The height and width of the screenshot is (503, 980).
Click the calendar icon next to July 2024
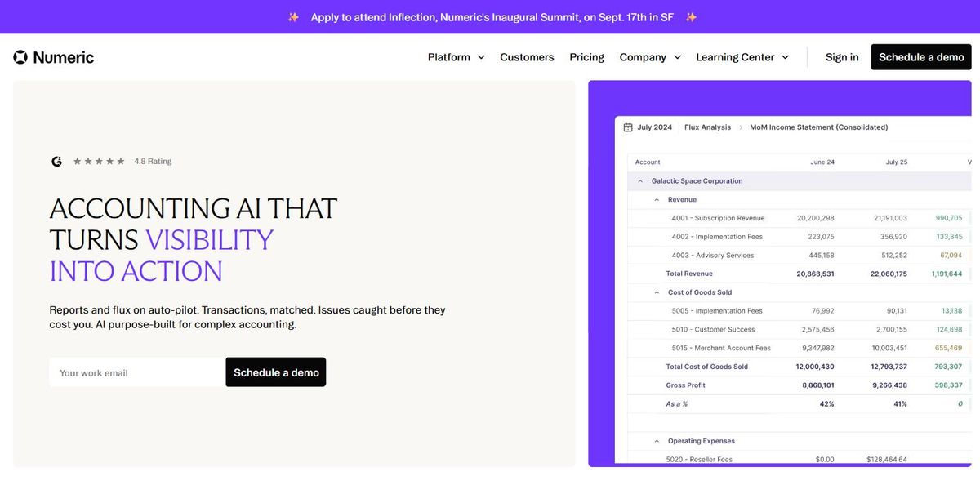coord(628,127)
